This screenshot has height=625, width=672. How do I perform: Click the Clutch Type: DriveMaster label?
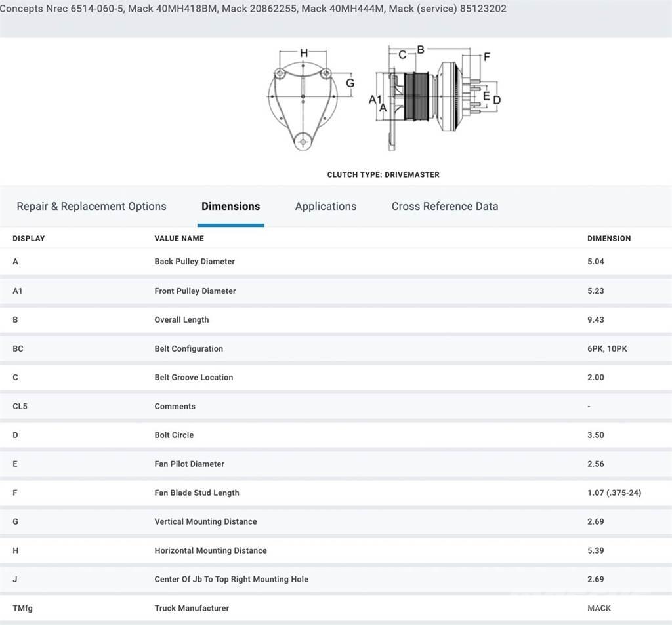coord(383,175)
